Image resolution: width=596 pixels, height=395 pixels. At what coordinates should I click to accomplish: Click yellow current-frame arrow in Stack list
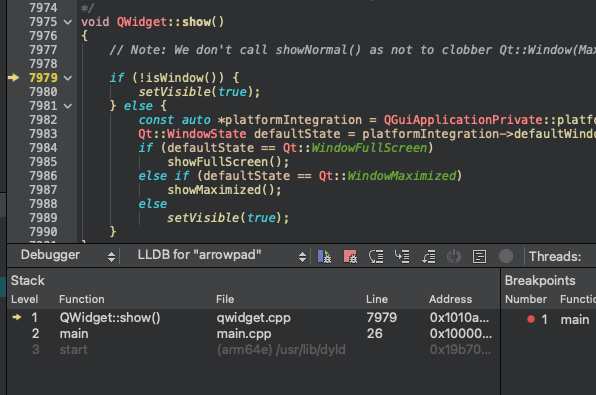point(17,317)
